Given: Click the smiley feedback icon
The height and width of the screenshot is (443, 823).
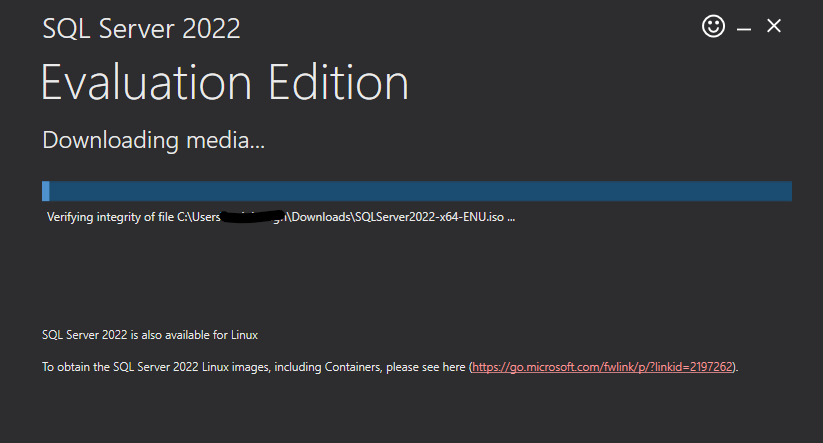Looking at the screenshot, I should pyautogui.click(x=713, y=26).
